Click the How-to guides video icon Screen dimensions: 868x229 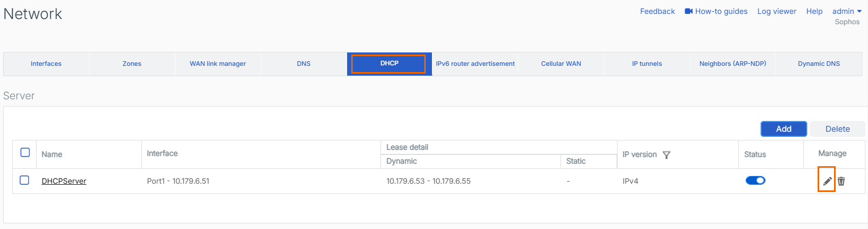[689, 11]
